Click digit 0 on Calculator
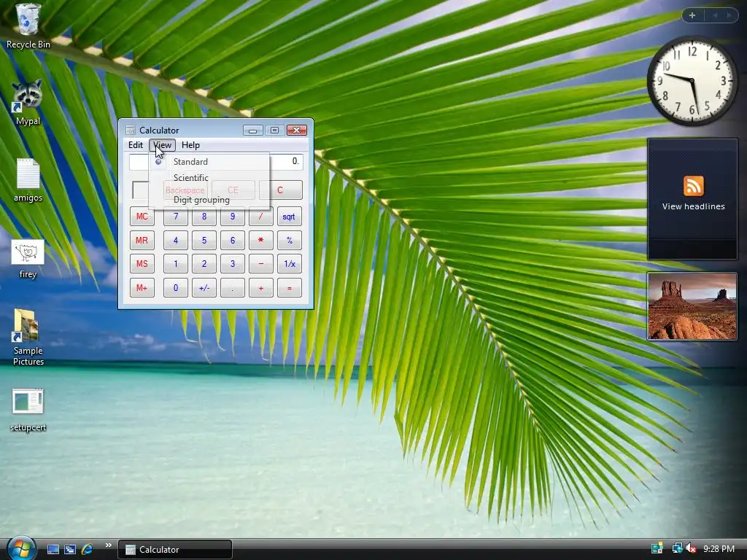 point(175,287)
